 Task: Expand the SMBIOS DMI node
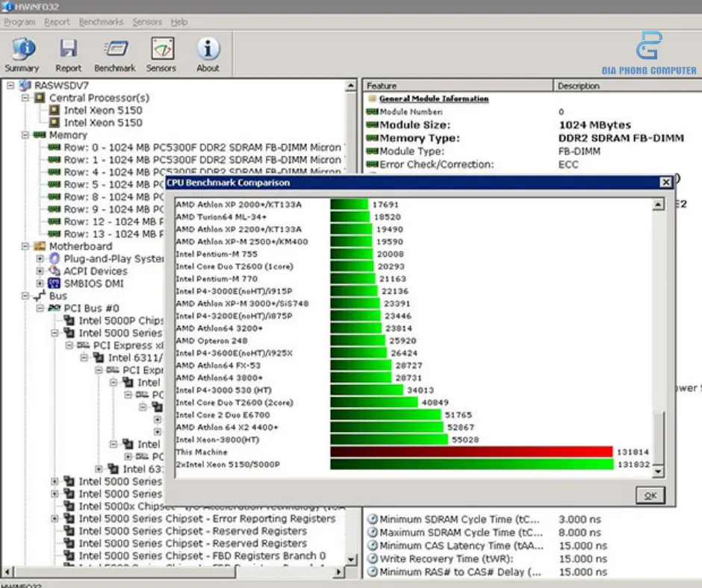pyautogui.click(x=40, y=284)
